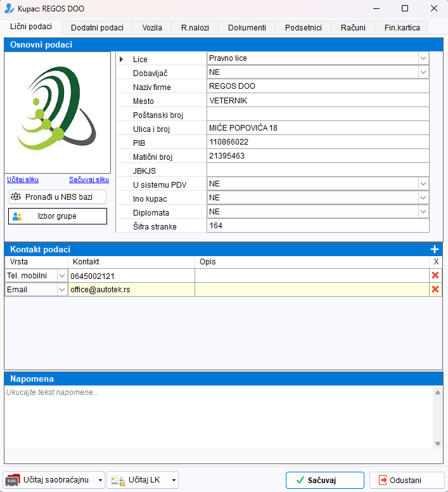This screenshot has height=492, width=448.
Task: Open the Diplomata dropdown
Action: 423,212
